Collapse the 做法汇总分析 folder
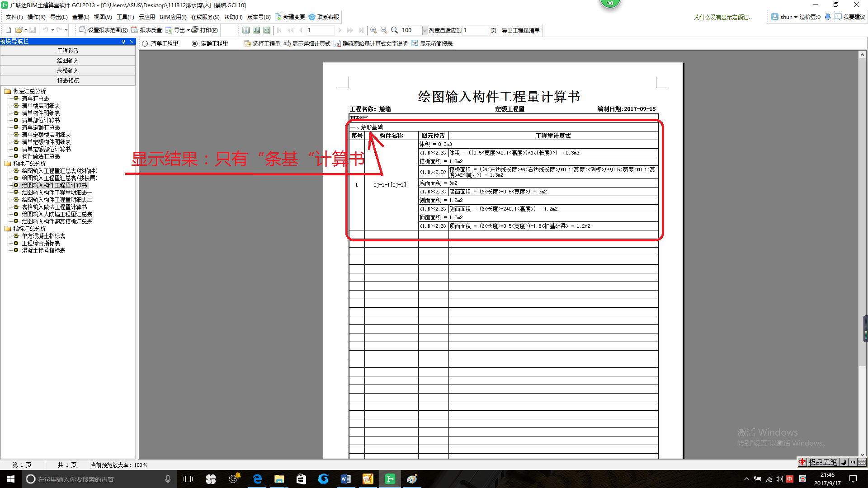The width and height of the screenshot is (868, 488). (7, 91)
